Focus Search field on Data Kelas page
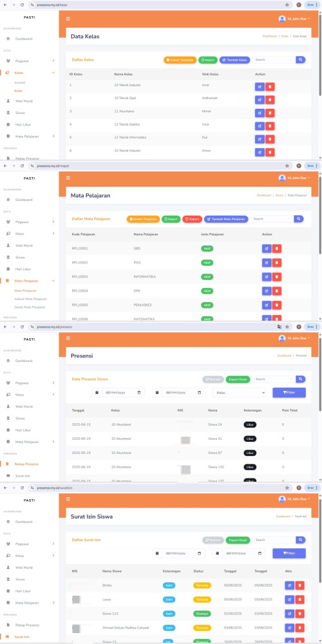This screenshot has width=322, height=644. tap(274, 60)
